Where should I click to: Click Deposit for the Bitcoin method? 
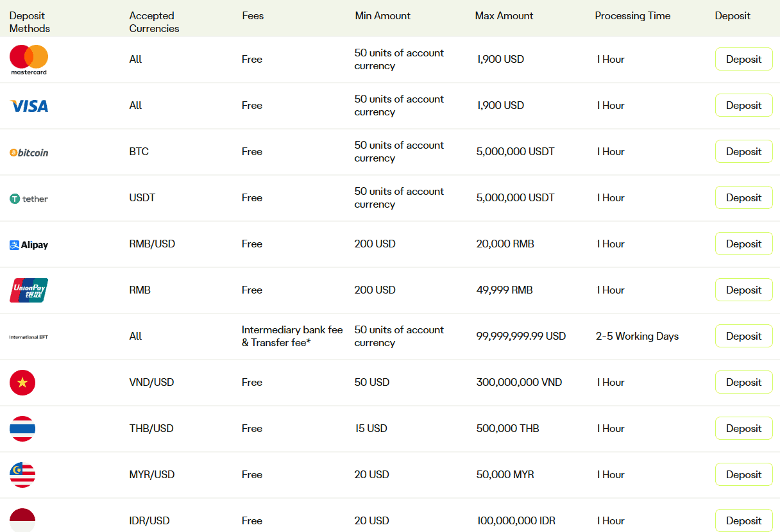pyautogui.click(x=743, y=151)
